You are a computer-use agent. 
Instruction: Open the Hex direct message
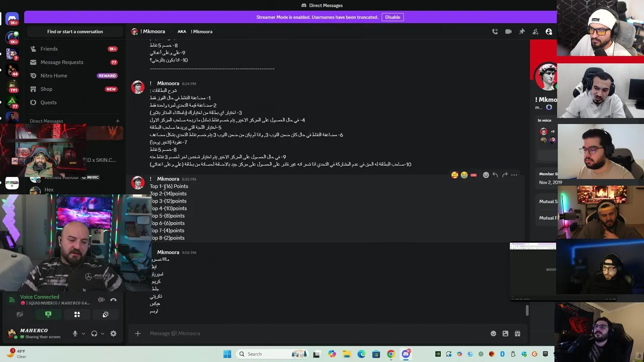point(49,190)
